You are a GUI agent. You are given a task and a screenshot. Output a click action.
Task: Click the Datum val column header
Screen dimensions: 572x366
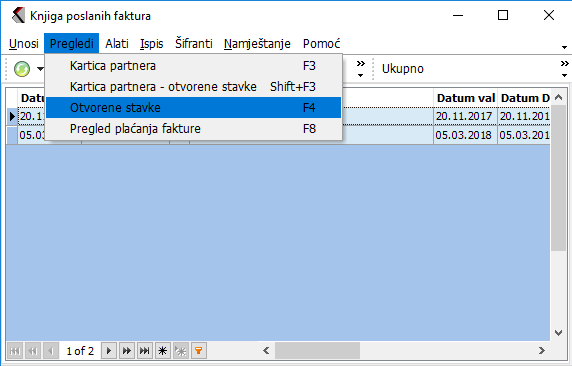point(465,98)
